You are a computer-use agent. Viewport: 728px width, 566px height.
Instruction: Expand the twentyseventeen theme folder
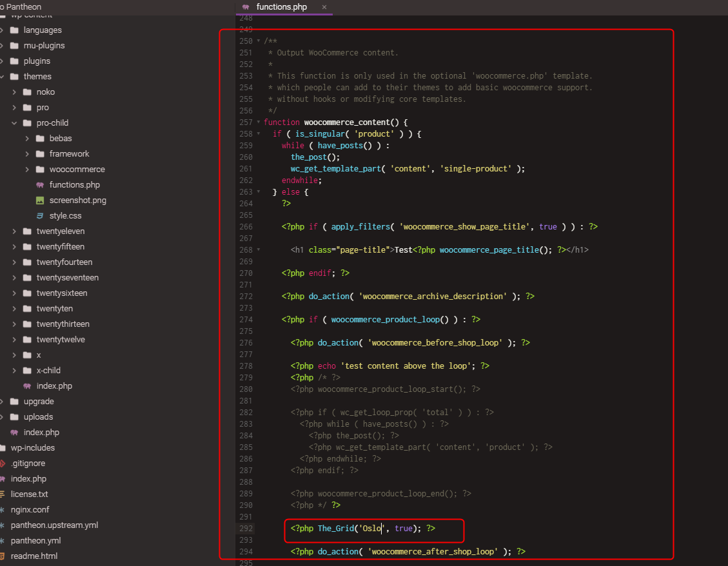point(14,278)
